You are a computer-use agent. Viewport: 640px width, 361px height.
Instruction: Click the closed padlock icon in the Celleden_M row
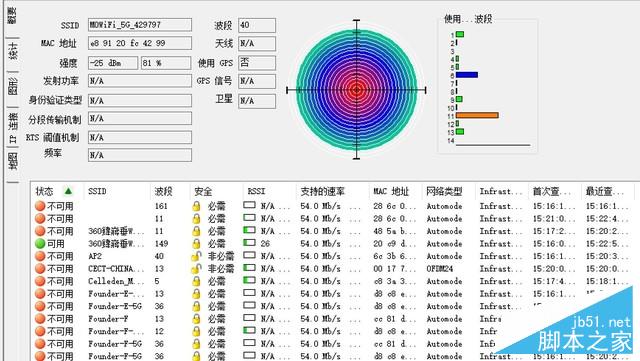coord(196,281)
